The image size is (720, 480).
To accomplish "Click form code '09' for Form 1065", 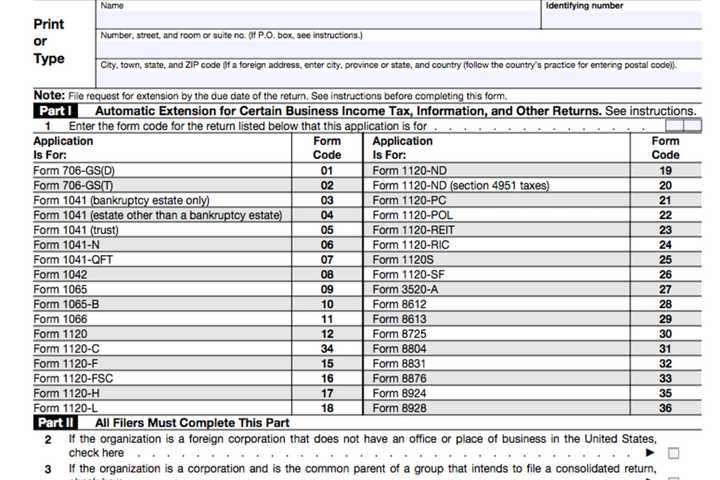I will tap(327, 289).
